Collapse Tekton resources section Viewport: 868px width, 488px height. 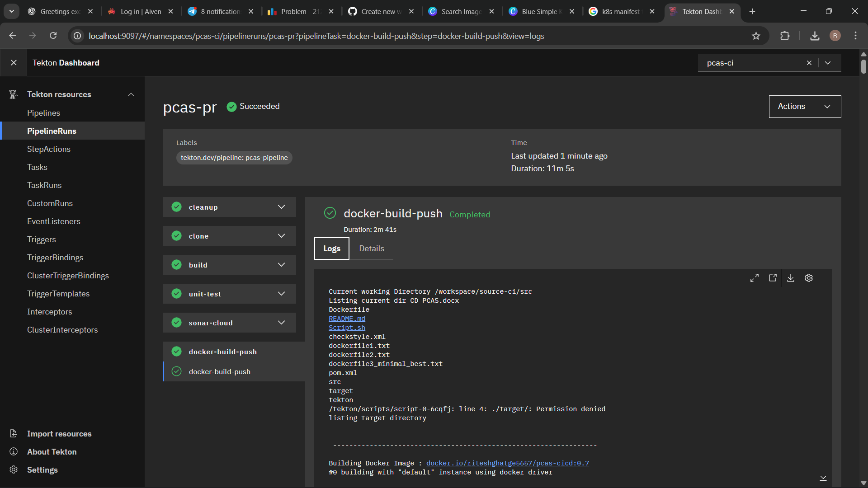click(x=131, y=94)
